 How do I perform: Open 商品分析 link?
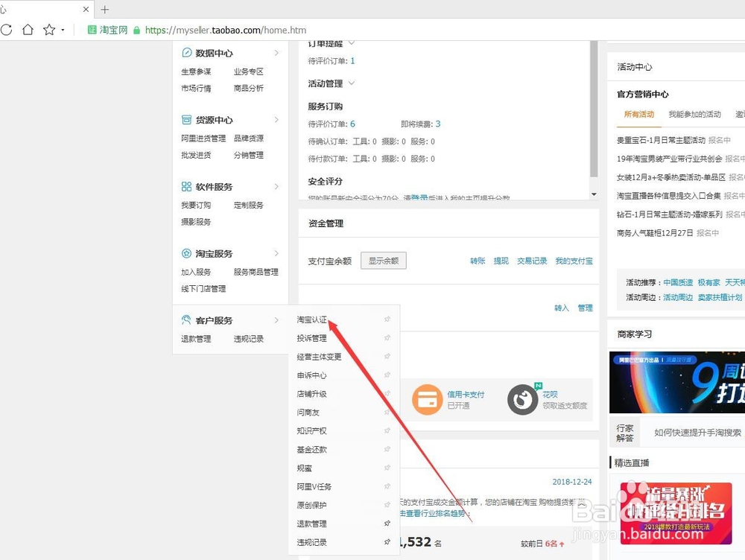pos(249,89)
